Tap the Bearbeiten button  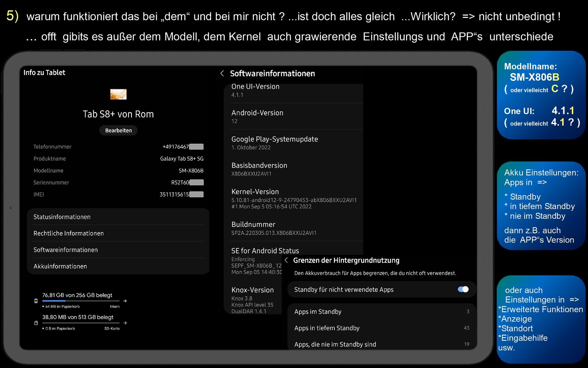pyautogui.click(x=118, y=130)
